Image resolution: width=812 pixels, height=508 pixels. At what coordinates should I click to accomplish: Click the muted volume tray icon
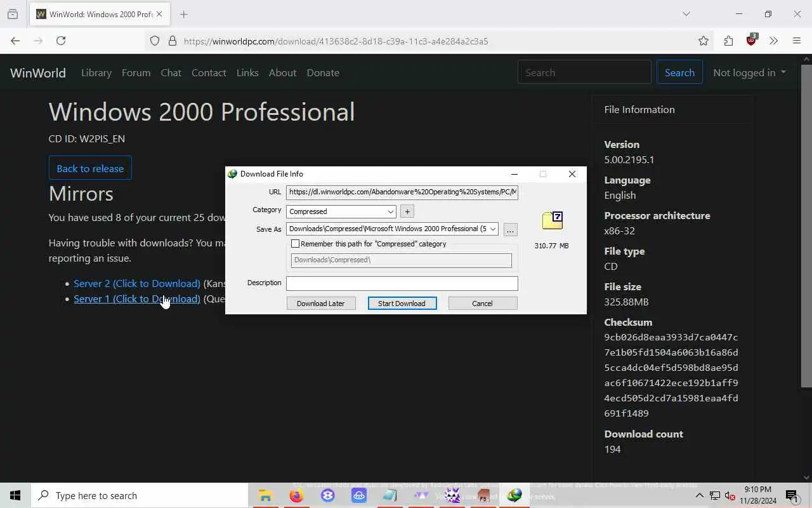click(730, 495)
